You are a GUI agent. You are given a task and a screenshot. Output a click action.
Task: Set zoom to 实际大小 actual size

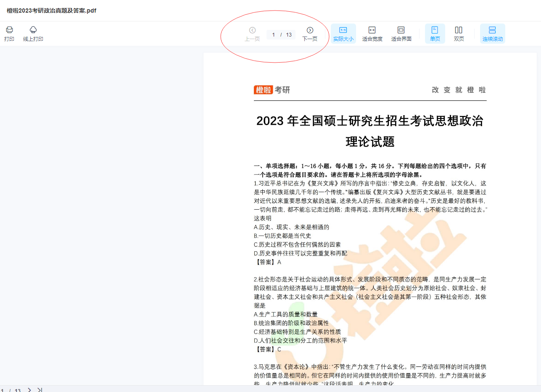(x=343, y=34)
